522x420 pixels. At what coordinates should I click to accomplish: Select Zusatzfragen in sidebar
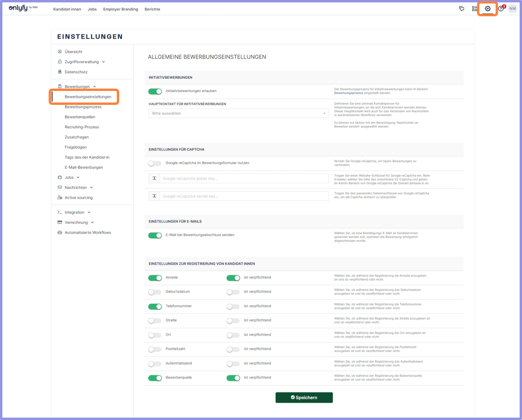[77, 137]
